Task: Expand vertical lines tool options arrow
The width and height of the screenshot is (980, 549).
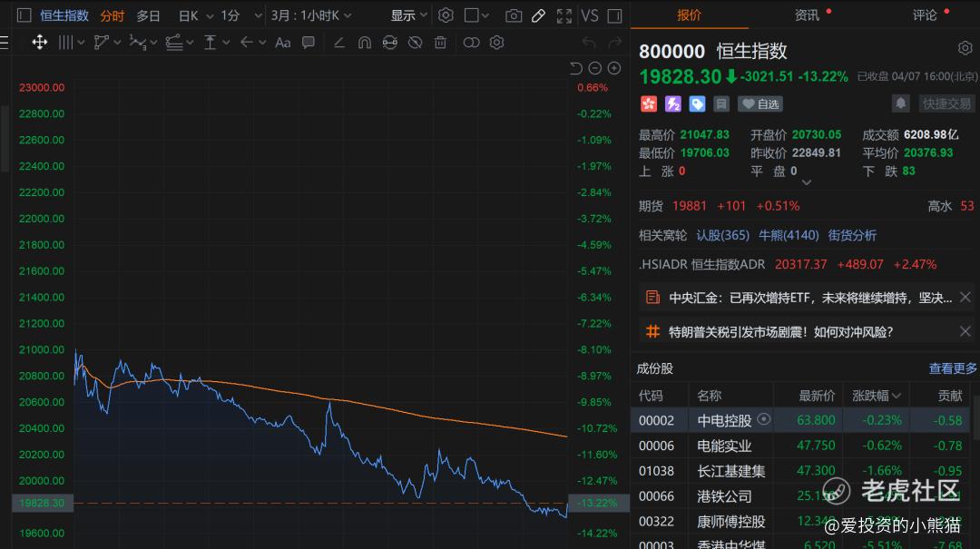Action: click(82, 43)
